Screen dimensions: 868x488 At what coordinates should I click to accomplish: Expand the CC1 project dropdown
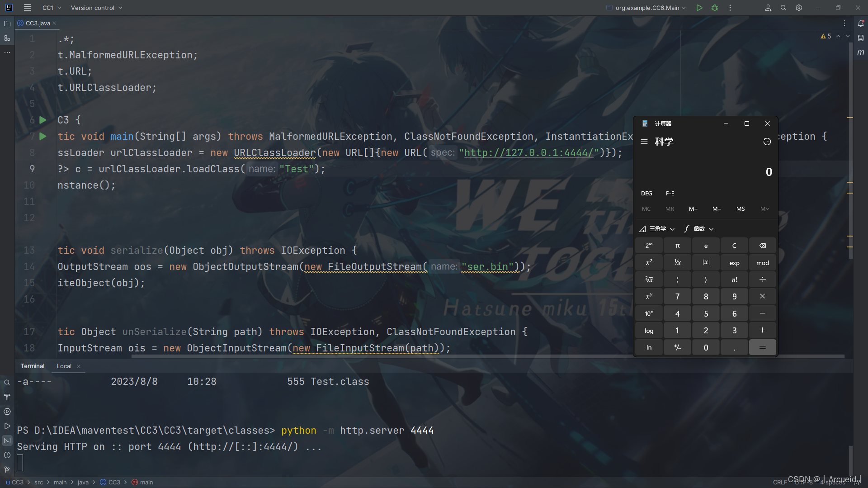click(52, 8)
